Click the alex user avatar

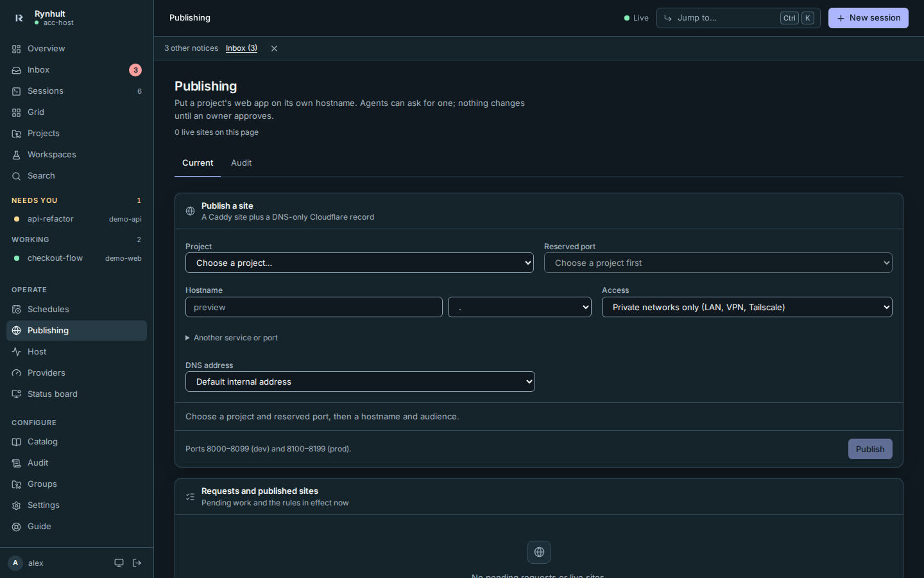click(x=15, y=563)
